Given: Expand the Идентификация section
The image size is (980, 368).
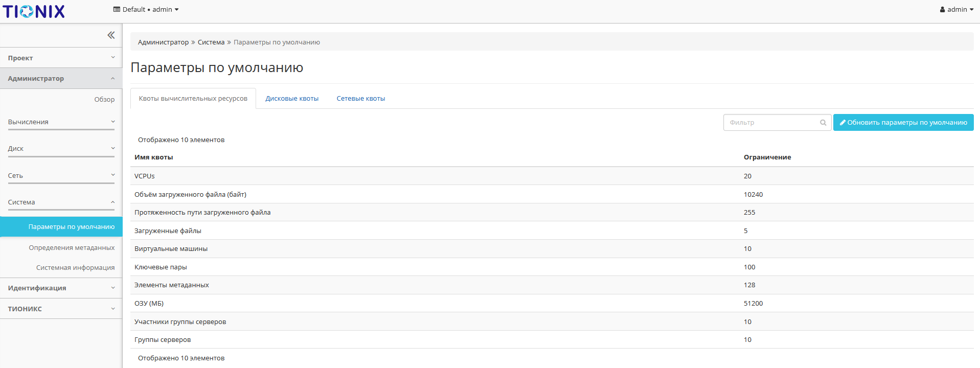Looking at the screenshot, I should point(61,288).
